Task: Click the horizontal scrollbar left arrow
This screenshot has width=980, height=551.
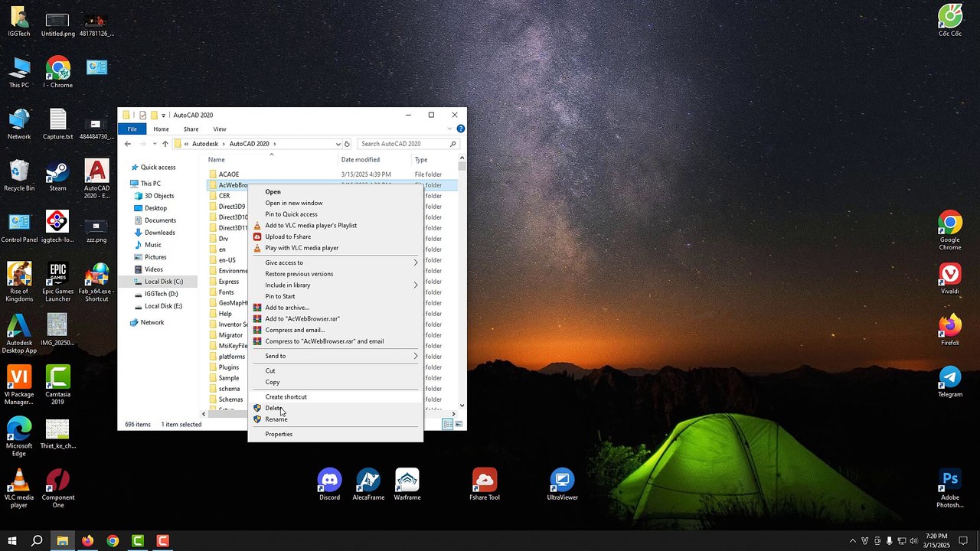Action: [x=205, y=414]
